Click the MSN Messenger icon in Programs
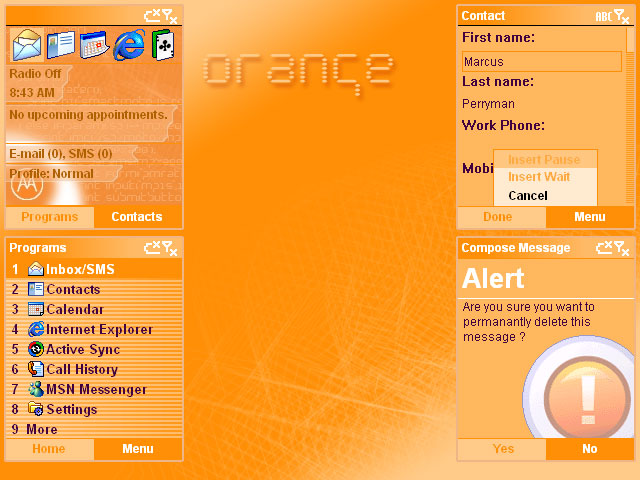This screenshot has height=480, width=640. [x=36, y=389]
